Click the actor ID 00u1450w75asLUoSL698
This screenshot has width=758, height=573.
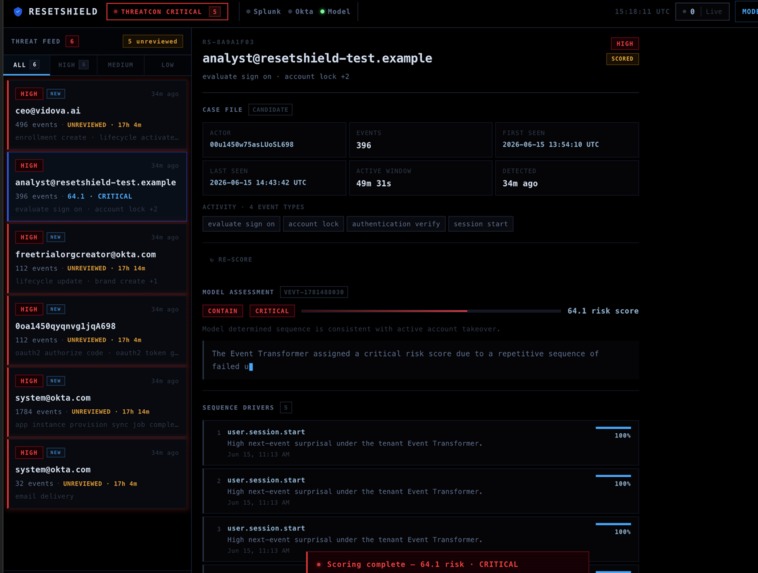click(x=251, y=145)
